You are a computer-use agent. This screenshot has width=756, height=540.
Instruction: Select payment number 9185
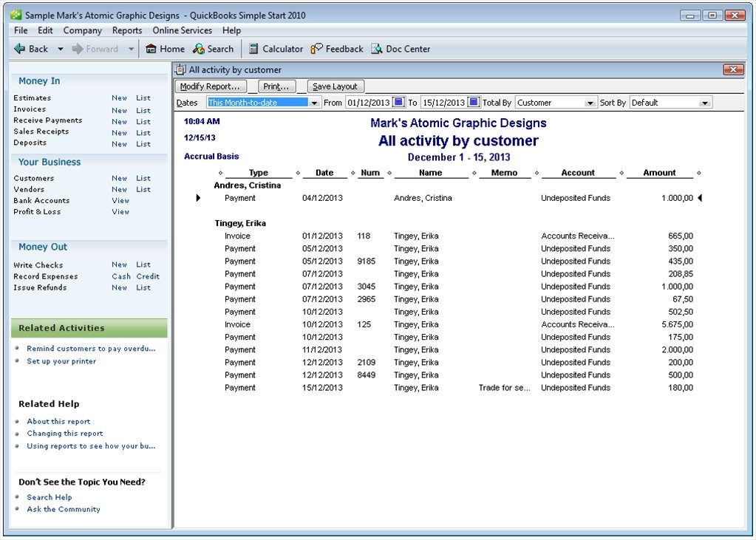point(366,262)
